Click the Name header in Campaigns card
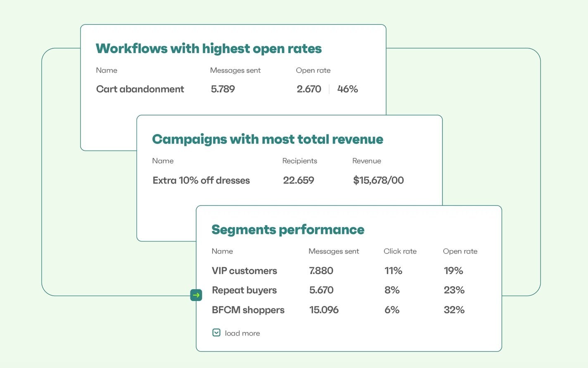The height and width of the screenshot is (368, 588). (x=163, y=161)
